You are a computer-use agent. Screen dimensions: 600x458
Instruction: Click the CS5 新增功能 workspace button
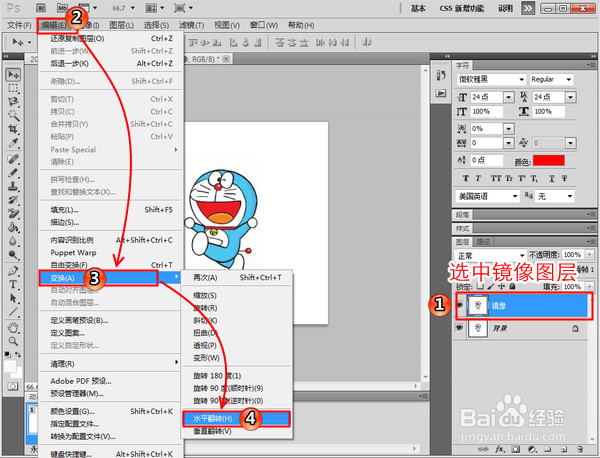(461, 8)
